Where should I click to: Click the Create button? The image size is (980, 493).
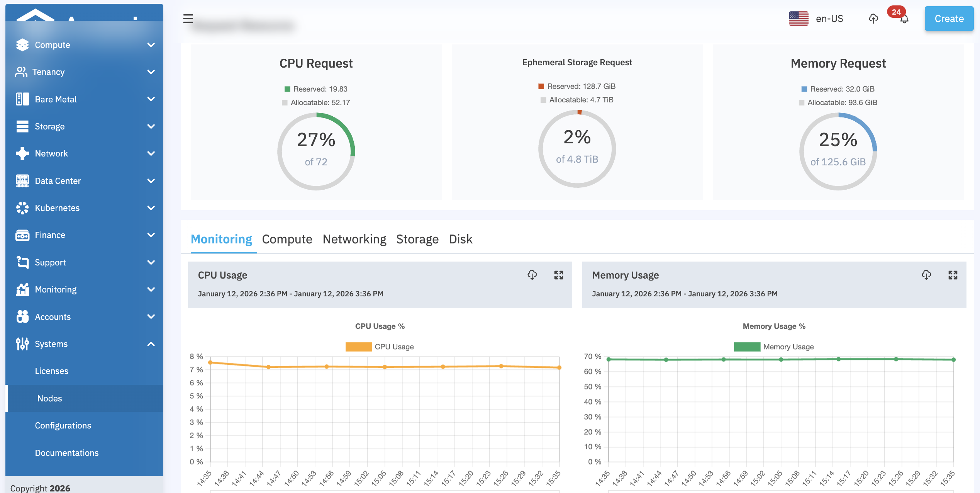[x=949, y=18]
